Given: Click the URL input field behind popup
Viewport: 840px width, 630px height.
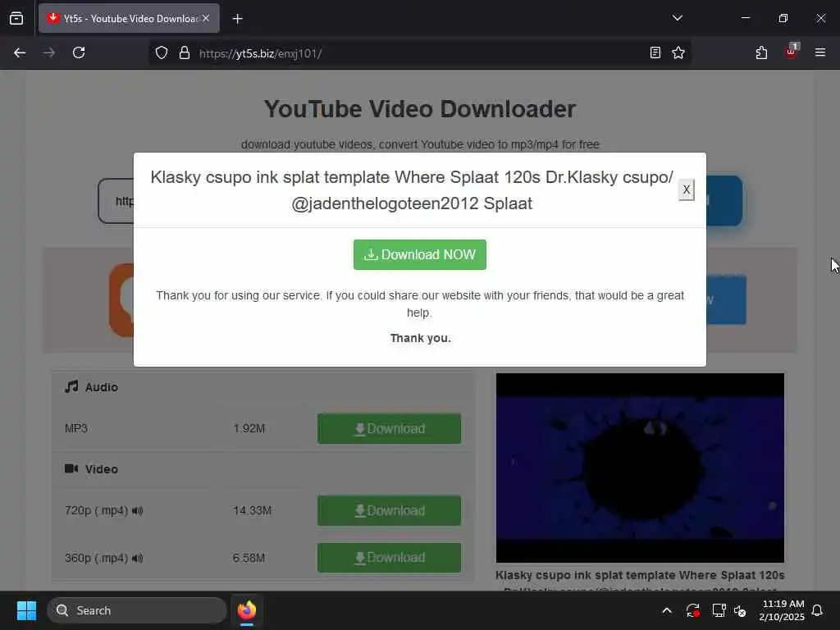Looking at the screenshot, I should coord(116,201).
